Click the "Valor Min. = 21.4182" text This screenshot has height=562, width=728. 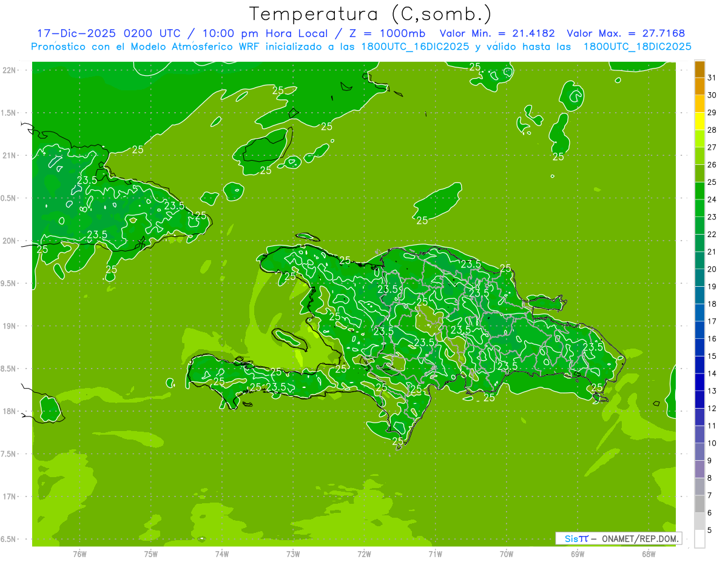[497, 33]
